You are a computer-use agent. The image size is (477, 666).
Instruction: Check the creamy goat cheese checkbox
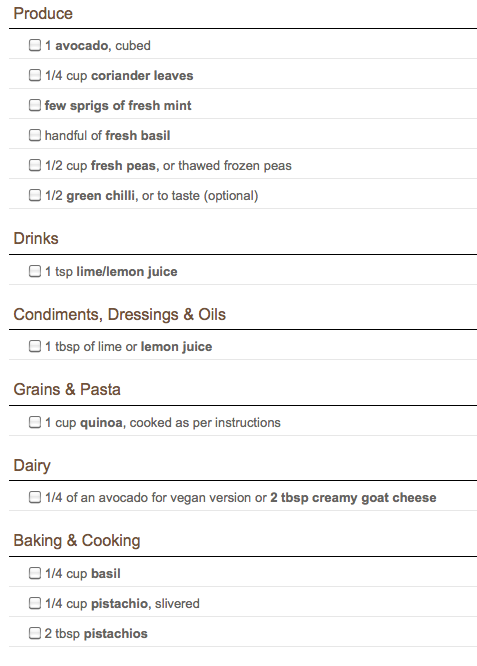pos(35,497)
